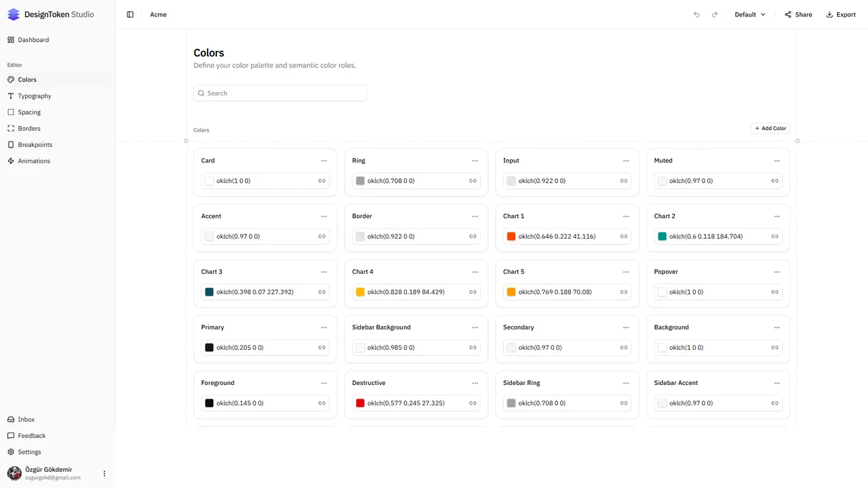The image size is (868, 488).
Task: Open the Default theme dropdown
Action: 749,14
